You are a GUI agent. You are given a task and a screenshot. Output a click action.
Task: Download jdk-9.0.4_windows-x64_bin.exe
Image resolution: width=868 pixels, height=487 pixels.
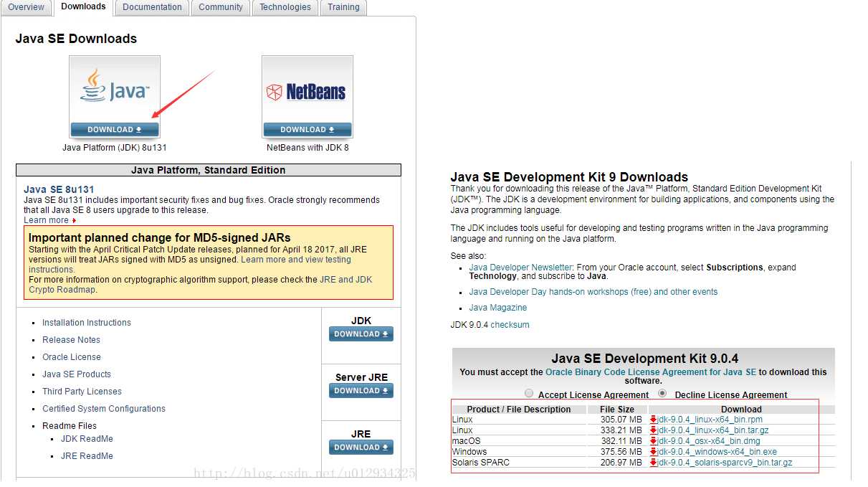click(717, 452)
